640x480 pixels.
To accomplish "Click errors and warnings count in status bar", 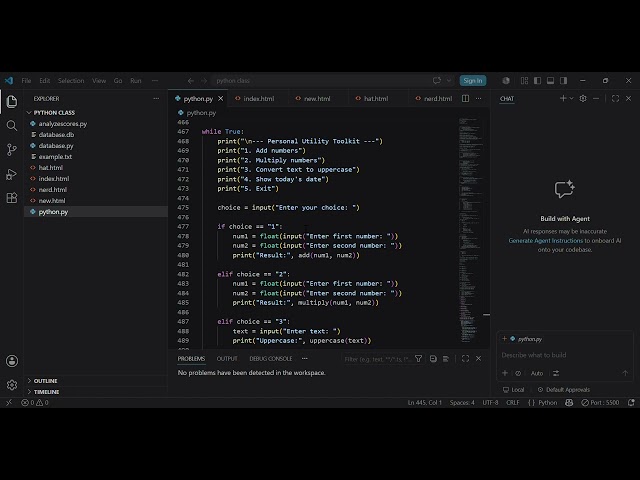I will 35,402.
